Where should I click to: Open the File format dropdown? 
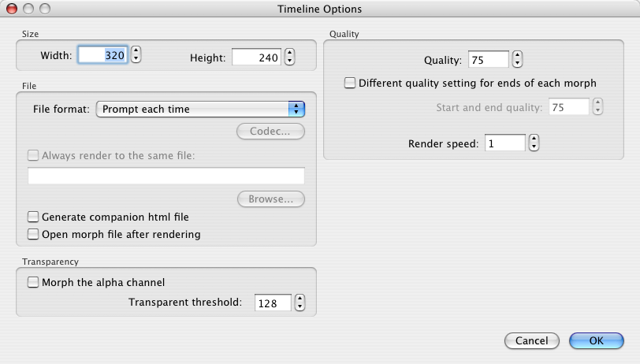click(200, 109)
